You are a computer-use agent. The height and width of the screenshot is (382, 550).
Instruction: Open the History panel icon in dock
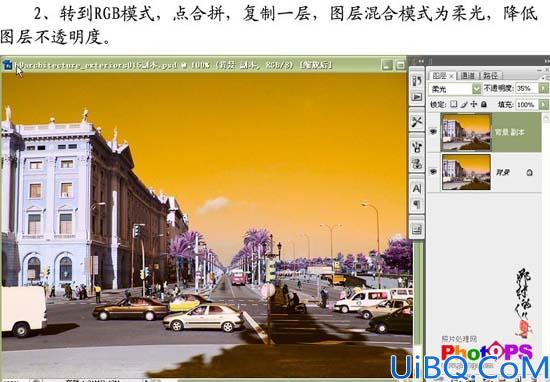tap(417, 81)
